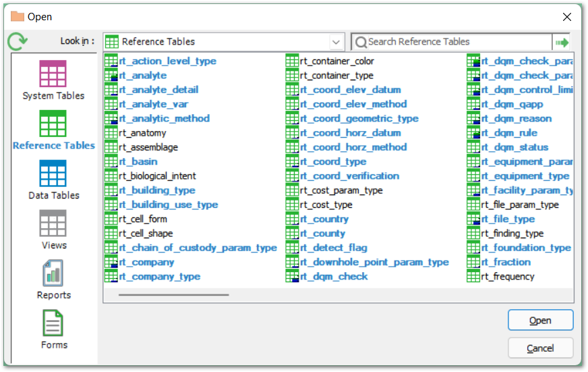This screenshot has height=372, width=588.
Task: Click the table icon beside rt_analyte
Action: tap(111, 75)
